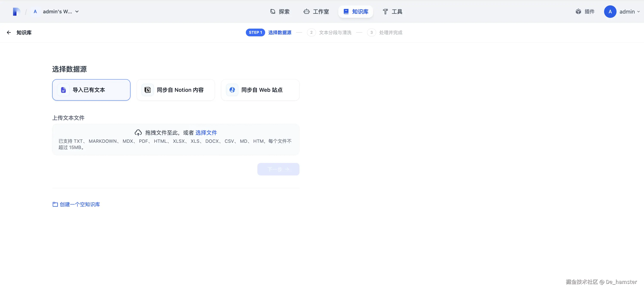Screen dimensions: 644x292
Task: Open the 工具 tab
Action: coord(392,12)
